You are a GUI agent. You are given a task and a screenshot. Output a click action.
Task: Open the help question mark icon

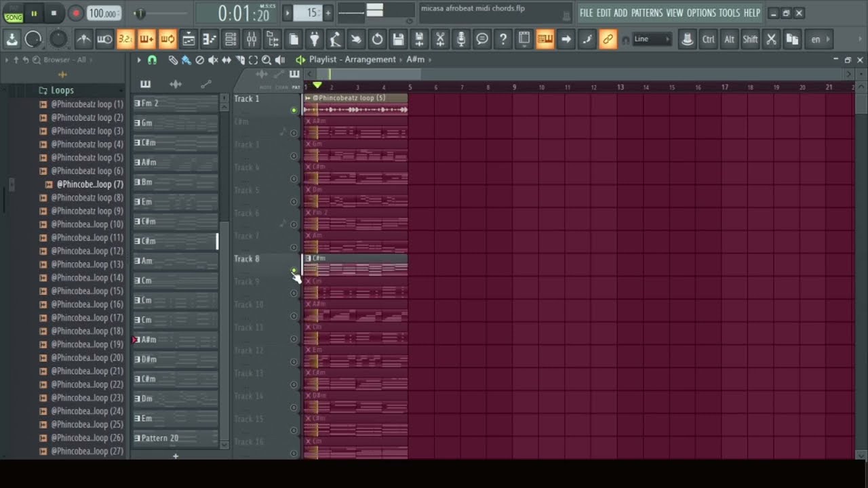(503, 39)
